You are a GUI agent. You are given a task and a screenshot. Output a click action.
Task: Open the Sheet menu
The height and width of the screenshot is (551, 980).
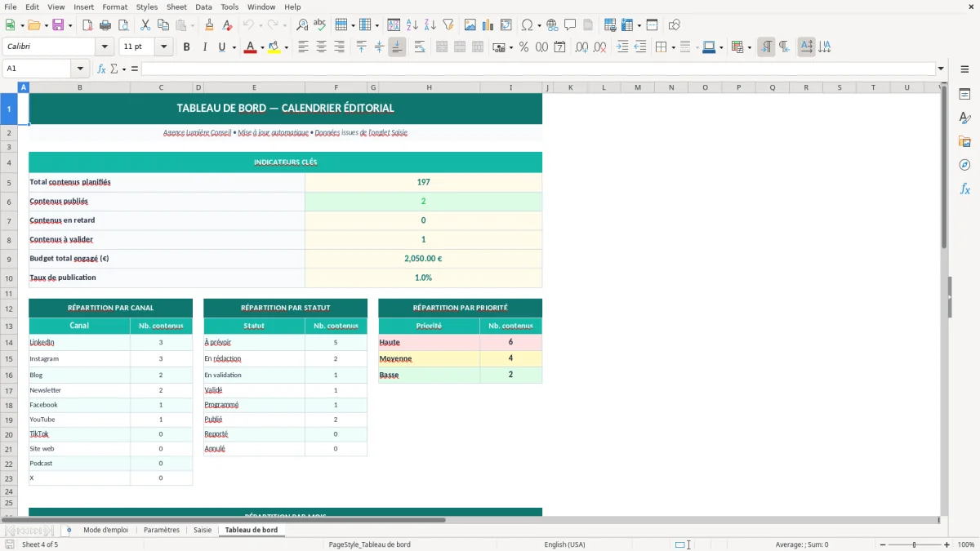coord(176,7)
